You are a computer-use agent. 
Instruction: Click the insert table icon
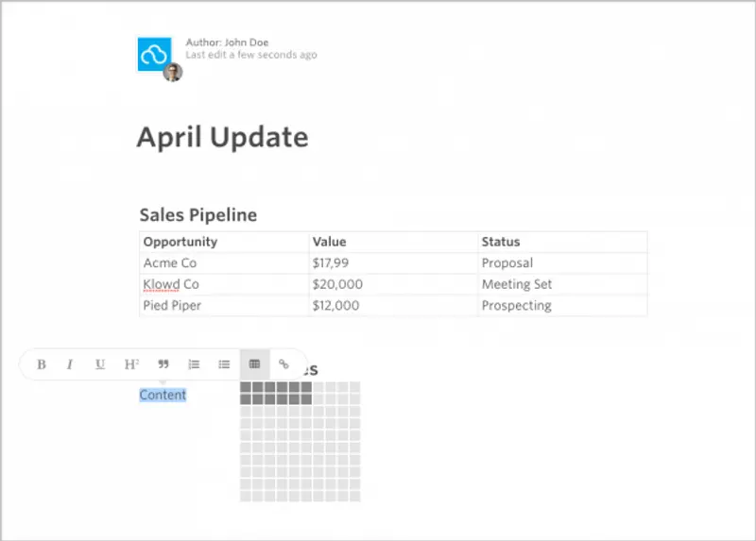click(254, 364)
